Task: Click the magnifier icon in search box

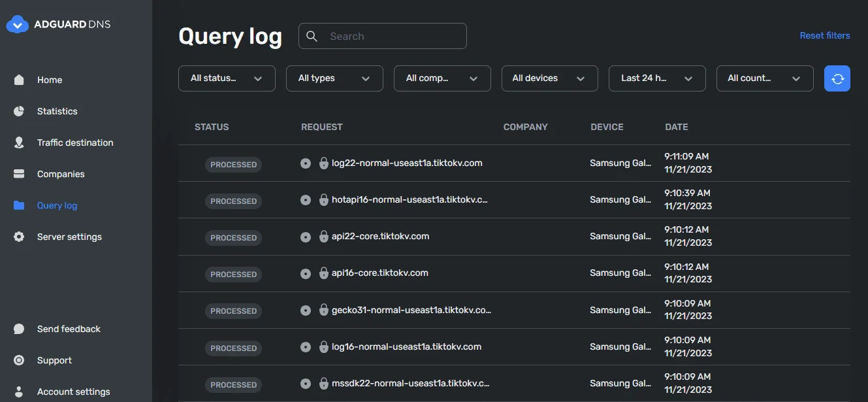Action: click(x=312, y=36)
